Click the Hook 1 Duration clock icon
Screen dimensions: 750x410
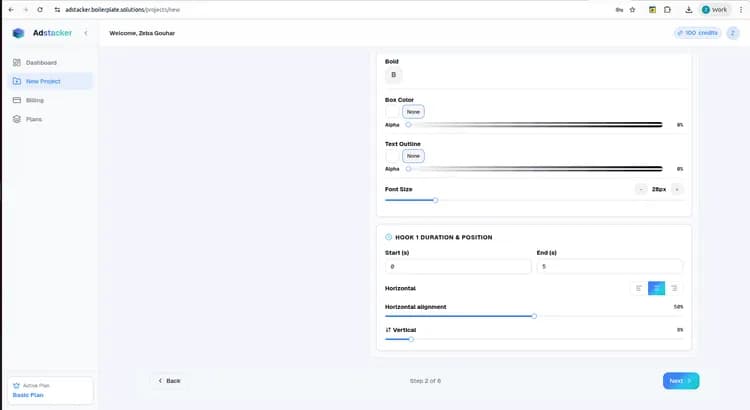coord(388,237)
